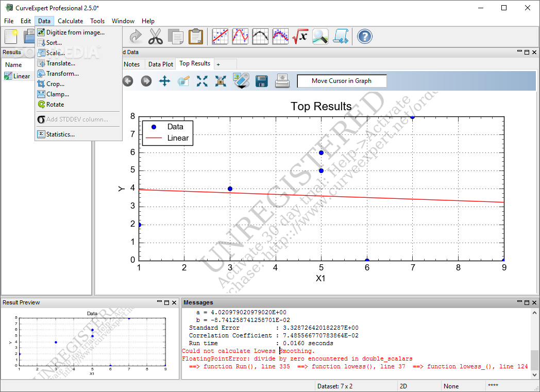Close the Result Preview panel
The image size is (540, 392).
pos(174,302)
